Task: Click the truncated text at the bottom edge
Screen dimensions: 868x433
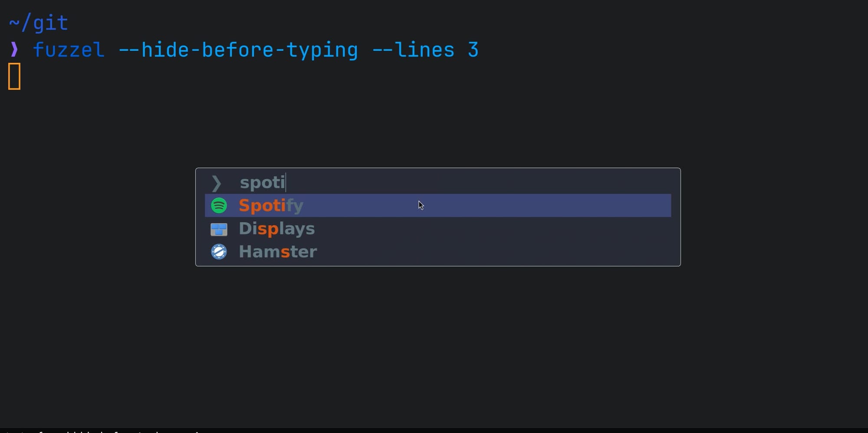Action: coord(102,431)
